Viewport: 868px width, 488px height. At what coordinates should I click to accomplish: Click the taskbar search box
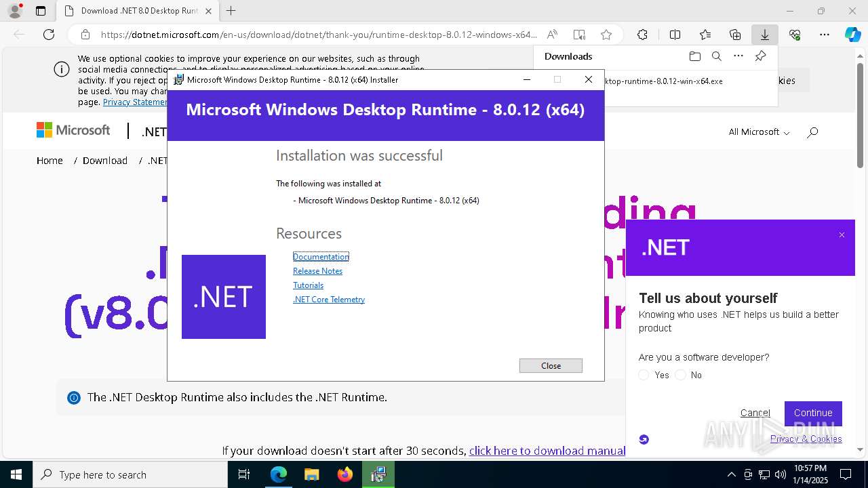[130, 474]
